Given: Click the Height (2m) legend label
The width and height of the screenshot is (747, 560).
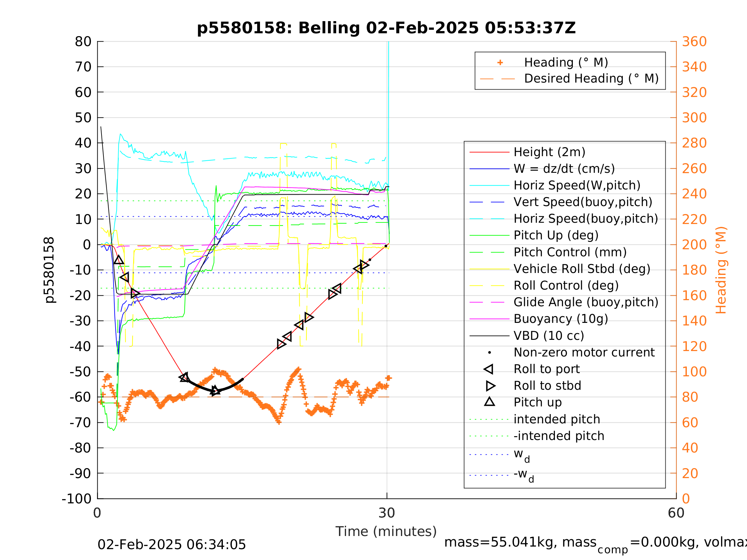Looking at the screenshot, I should [x=549, y=152].
